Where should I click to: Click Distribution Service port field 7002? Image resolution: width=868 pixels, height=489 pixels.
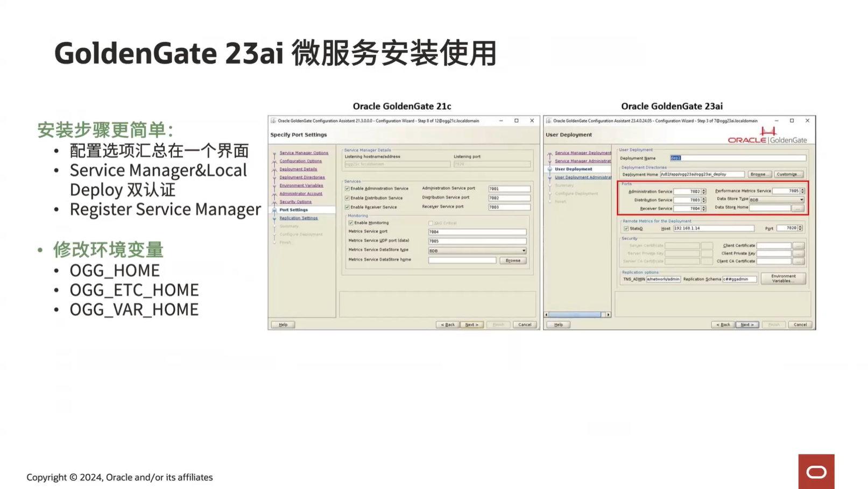509,198
